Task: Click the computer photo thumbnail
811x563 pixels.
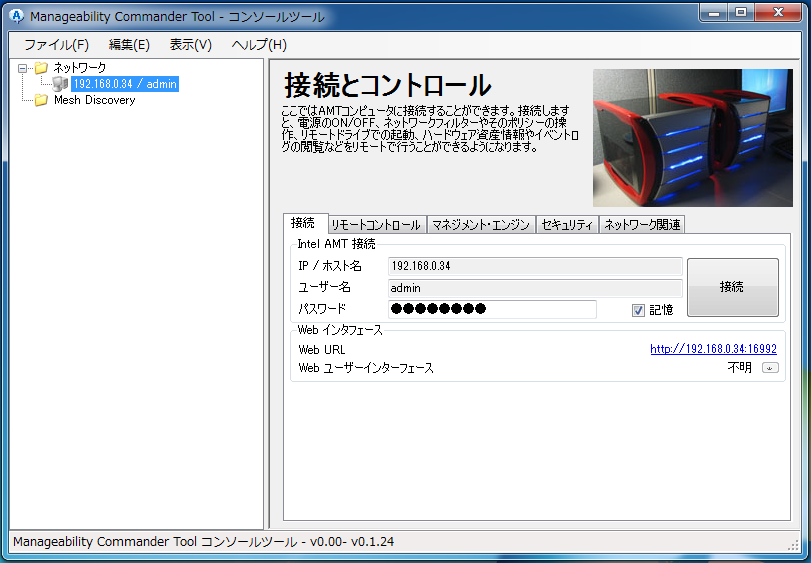Action: 693,138
